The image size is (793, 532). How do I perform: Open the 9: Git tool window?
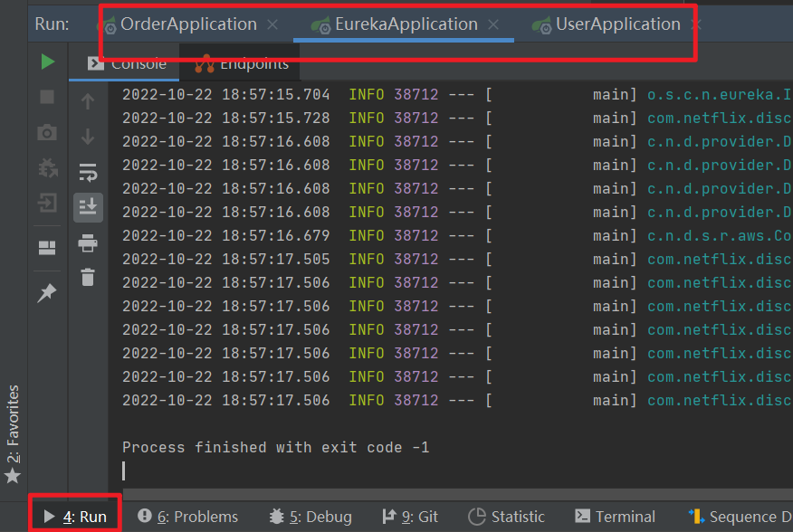point(410,517)
